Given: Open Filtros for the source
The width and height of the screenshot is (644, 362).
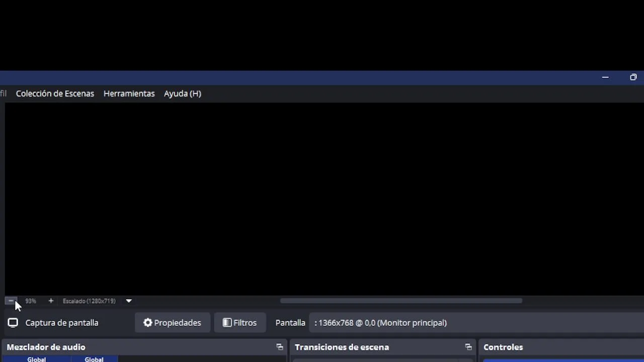Looking at the screenshot, I should point(240,323).
